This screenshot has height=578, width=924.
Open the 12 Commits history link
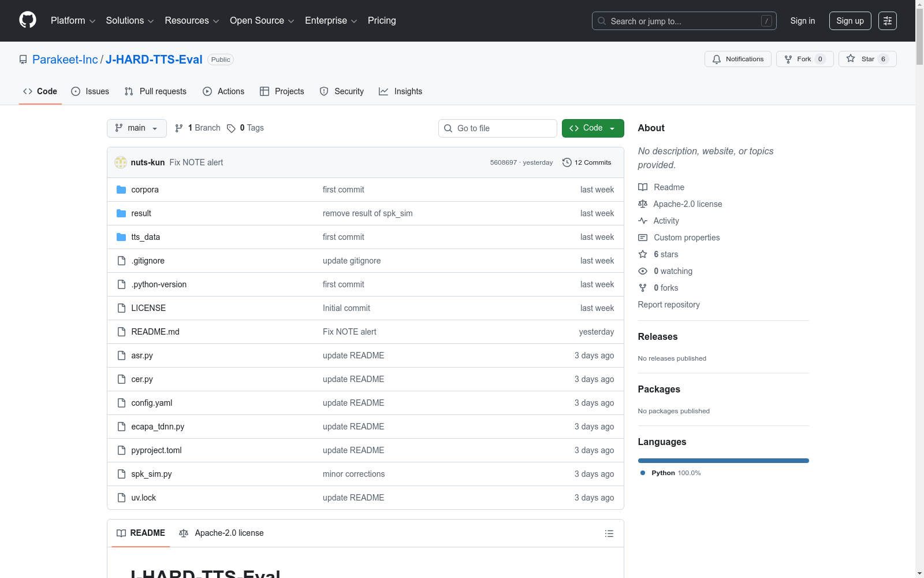click(587, 162)
